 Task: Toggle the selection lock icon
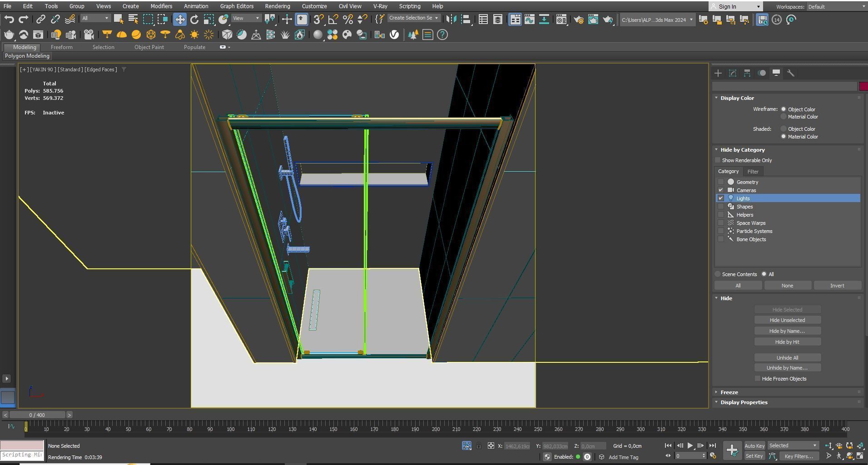[x=479, y=446]
